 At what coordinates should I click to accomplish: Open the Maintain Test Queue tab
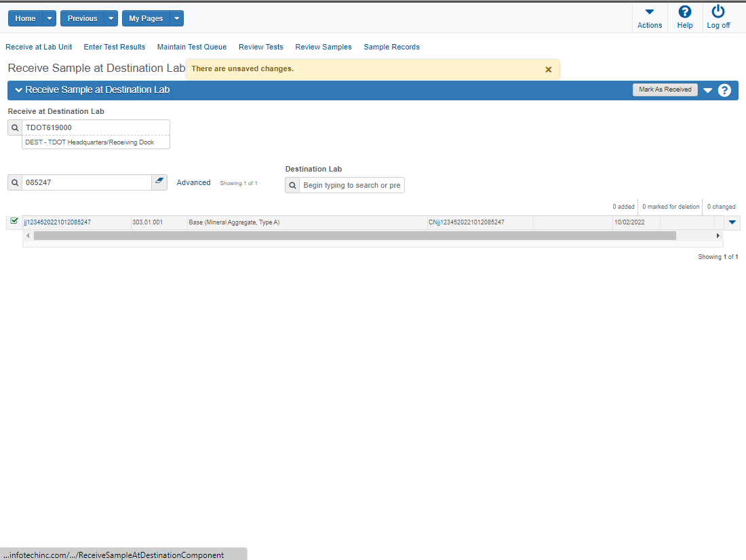click(192, 47)
